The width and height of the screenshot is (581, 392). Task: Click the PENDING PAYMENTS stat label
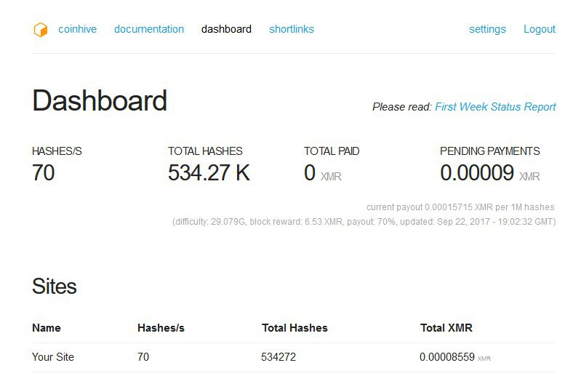click(x=490, y=151)
